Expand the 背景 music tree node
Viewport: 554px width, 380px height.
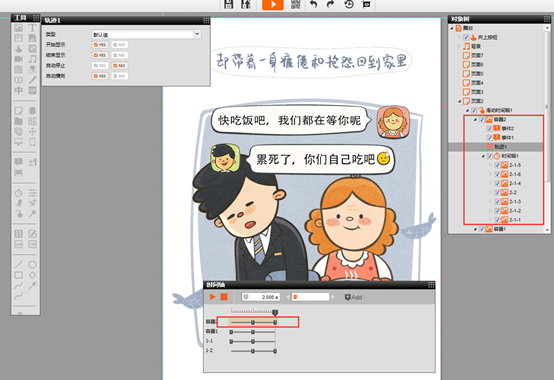coord(459,46)
